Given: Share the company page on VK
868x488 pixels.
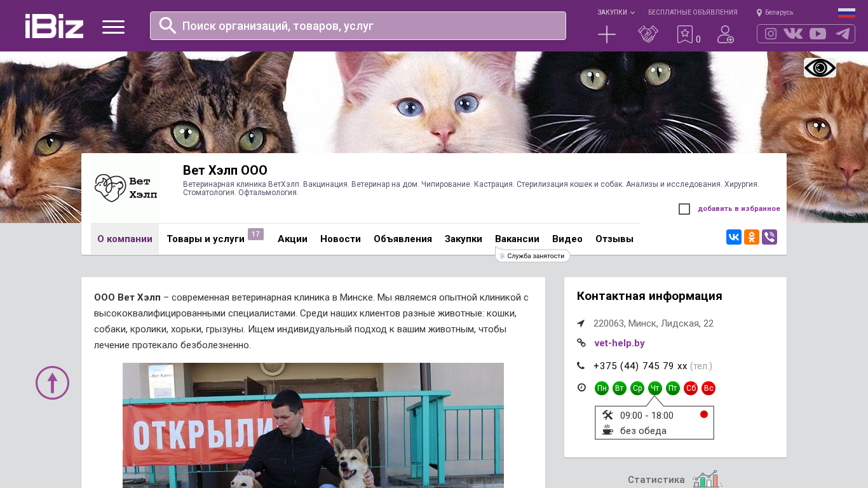Looking at the screenshot, I should click(x=734, y=237).
